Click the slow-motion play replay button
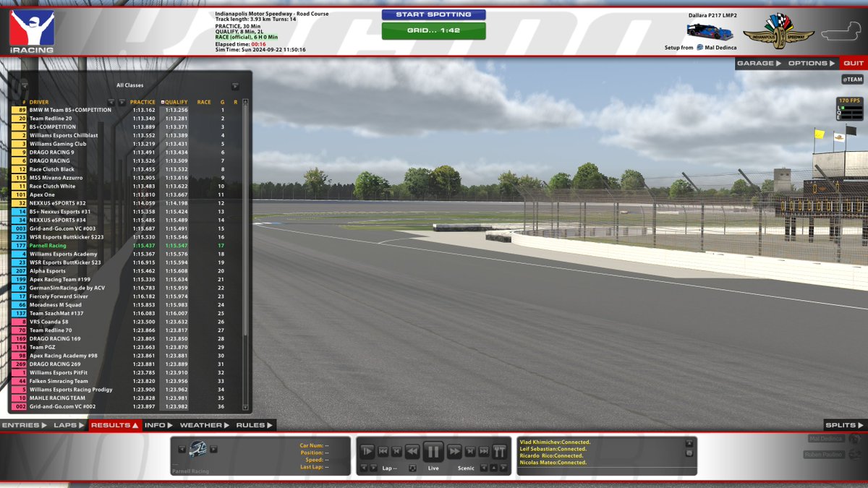This screenshot has width=868, height=488. [x=367, y=451]
